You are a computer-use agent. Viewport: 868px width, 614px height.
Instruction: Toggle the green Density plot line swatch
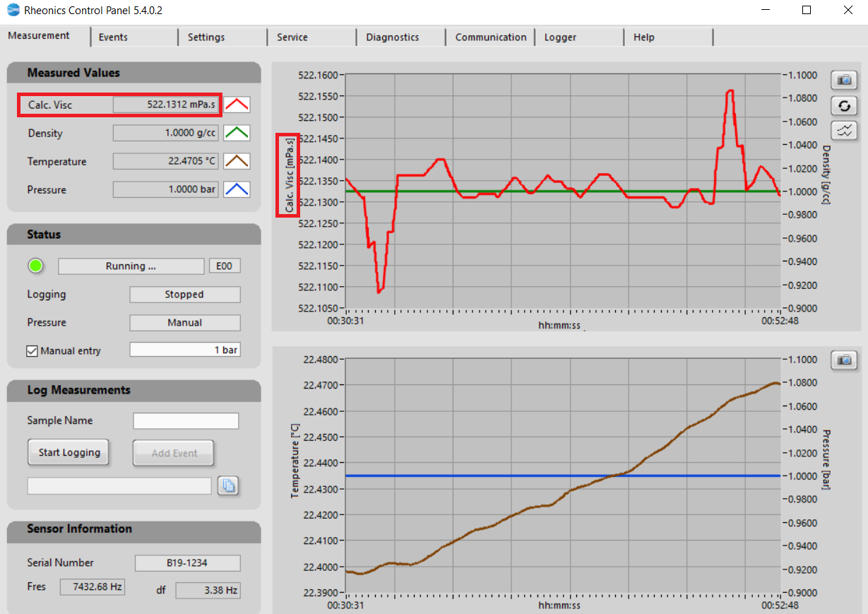pyautogui.click(x=237, y=133)
